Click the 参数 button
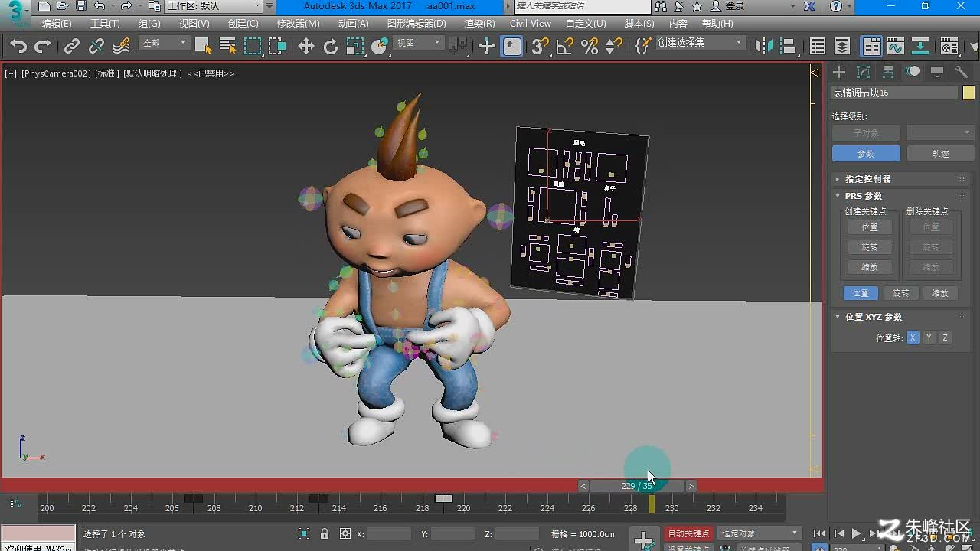This screenshot has width=980, height=551. (865, 154)
